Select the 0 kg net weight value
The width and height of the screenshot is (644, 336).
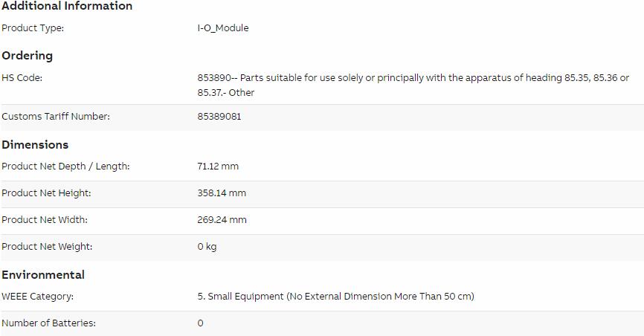[x=207, y=247]
